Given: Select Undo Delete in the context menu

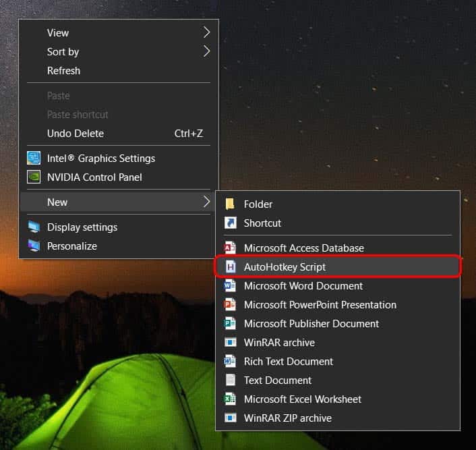Looking at the screenshot, I should (x=119, y=134).
